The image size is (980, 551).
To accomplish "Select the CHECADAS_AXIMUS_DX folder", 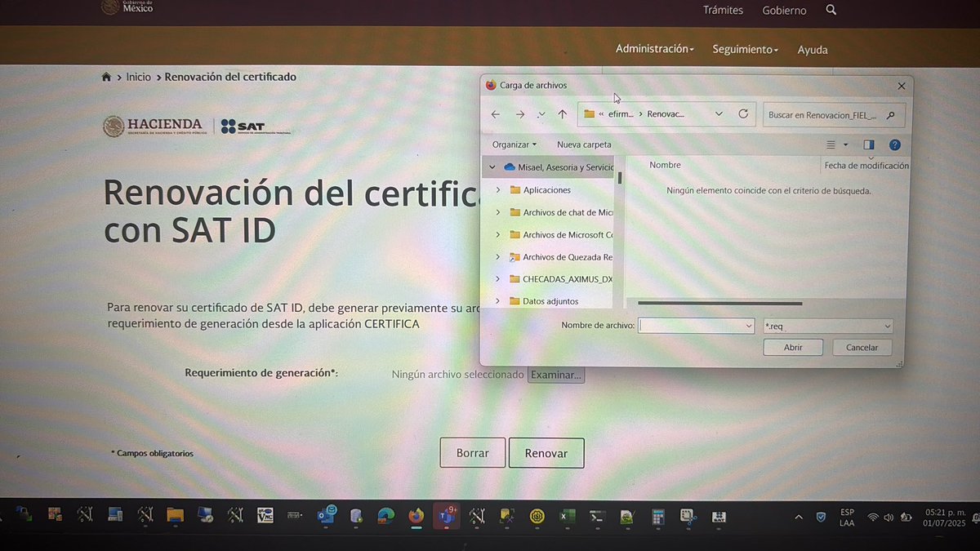I will click(561, 279).
